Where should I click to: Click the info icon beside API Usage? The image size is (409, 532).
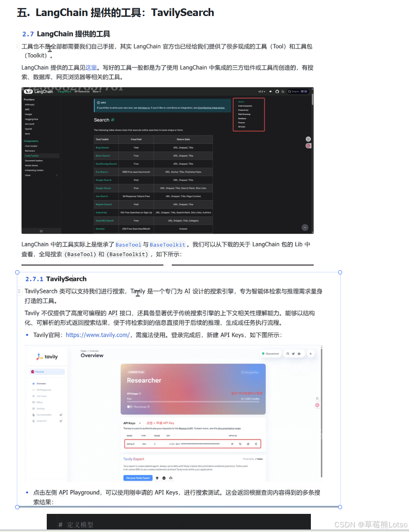[x=140, y=394]
